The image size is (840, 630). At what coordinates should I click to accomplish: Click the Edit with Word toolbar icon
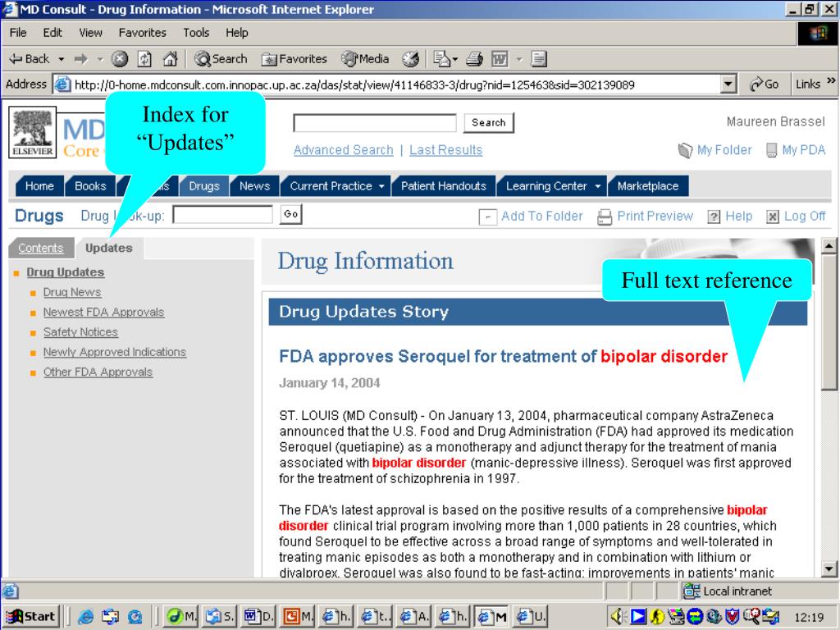coord(500,59)
